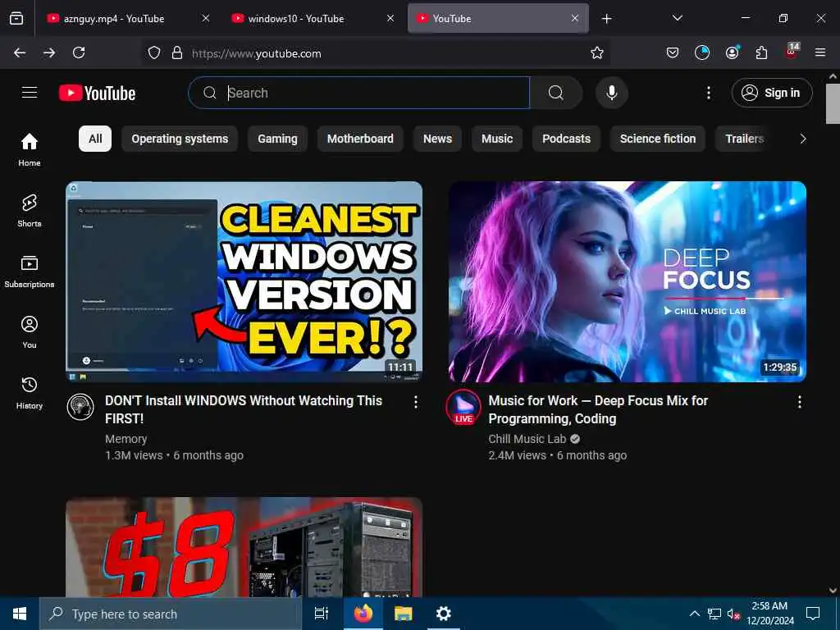Save to Pocket icon in toolbar

[673, 52]
